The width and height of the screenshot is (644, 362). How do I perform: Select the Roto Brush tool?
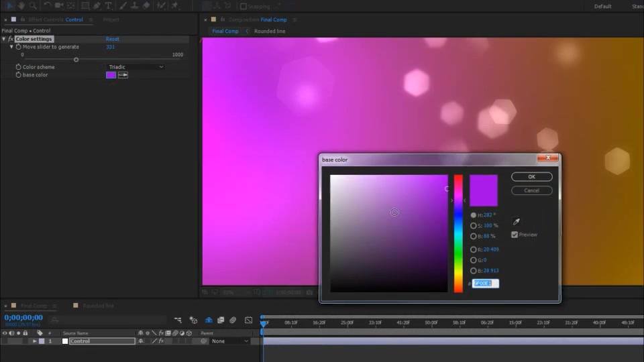tap(160, 5)
